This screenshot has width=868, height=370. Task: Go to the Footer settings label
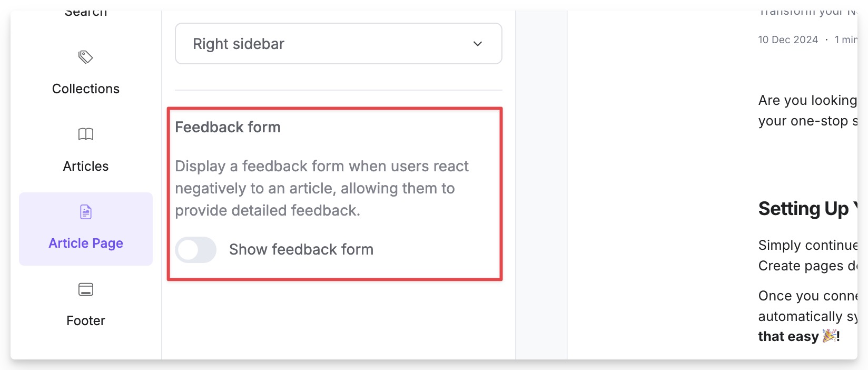86,320
